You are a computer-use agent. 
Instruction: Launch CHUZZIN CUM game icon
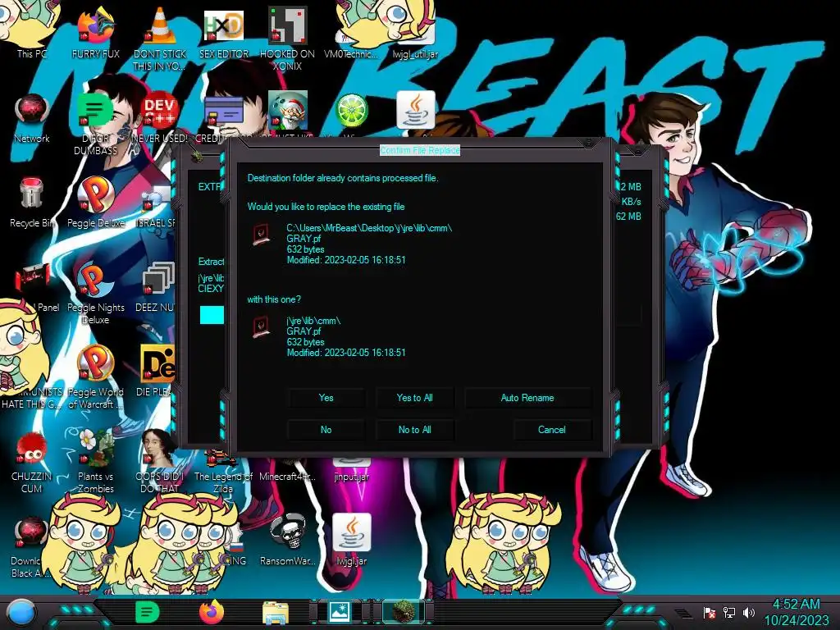pos(32,462)
